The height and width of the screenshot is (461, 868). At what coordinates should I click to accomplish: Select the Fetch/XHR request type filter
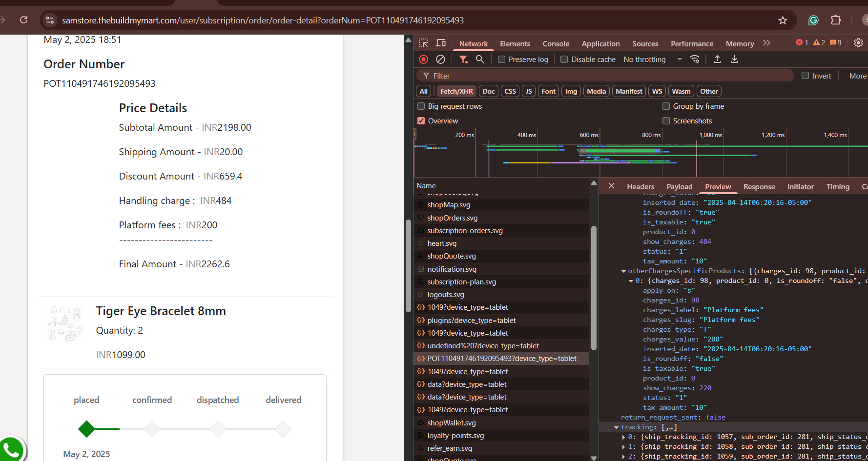(456, 91)
